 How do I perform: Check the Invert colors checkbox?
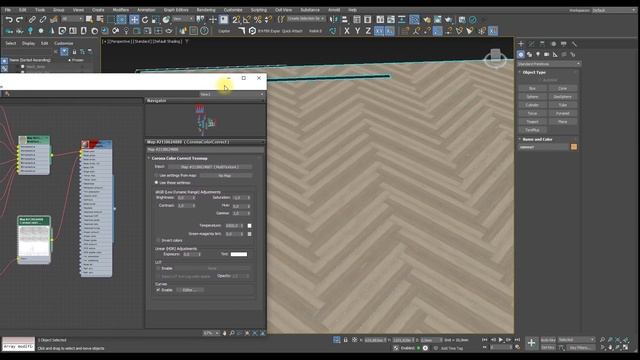(158, 240)
